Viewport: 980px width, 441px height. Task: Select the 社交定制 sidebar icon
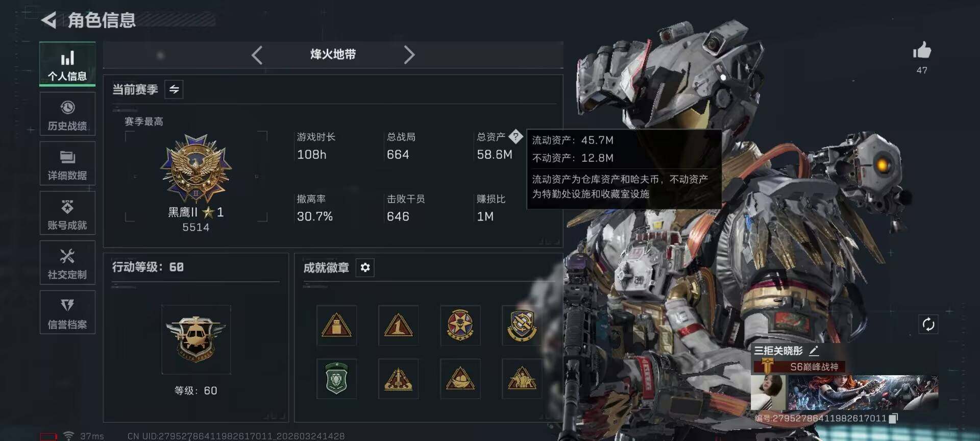tap(67, 262)
